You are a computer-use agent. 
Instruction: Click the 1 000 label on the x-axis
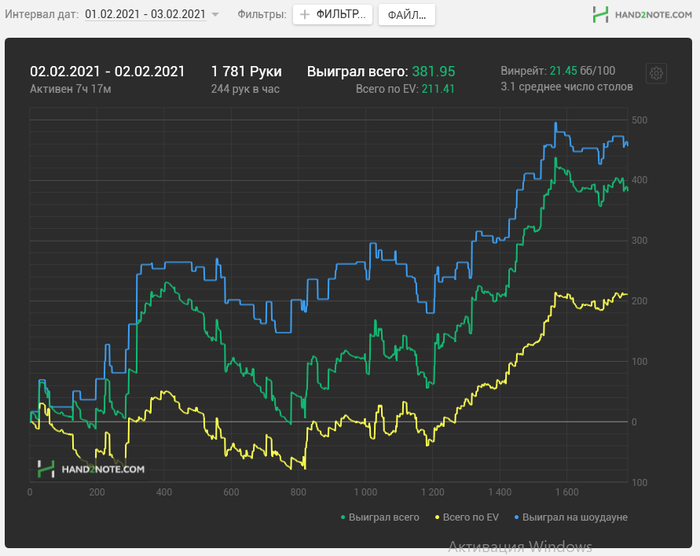point(366,492)
